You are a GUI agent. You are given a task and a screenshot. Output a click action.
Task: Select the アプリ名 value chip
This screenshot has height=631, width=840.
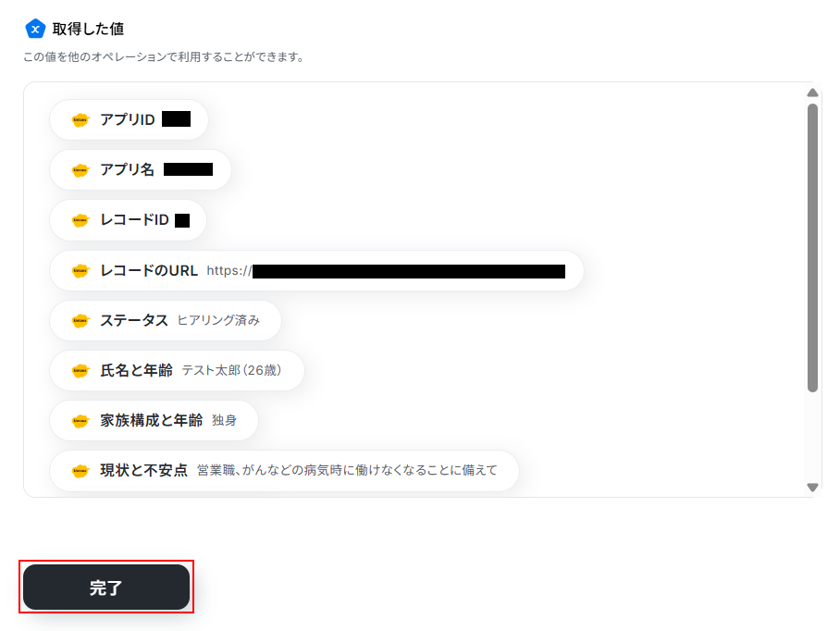pyautogui.click(x=141, y=170)
